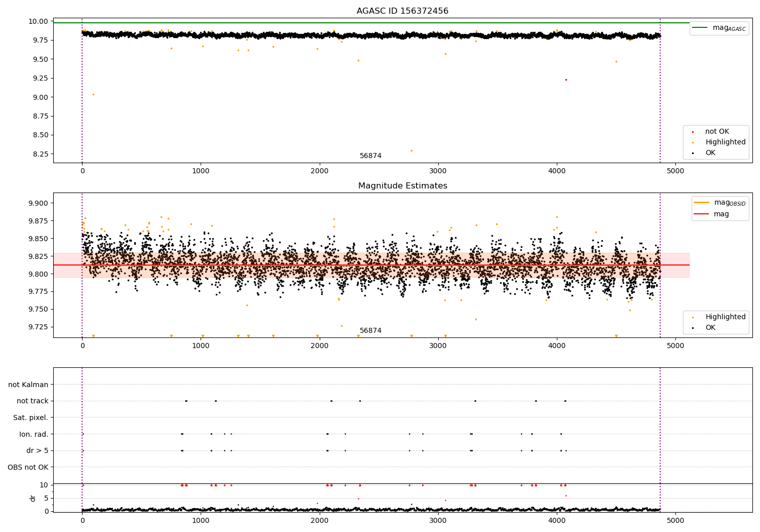The width and height of the screenshot is (760, 532).
Task: Click the red 'mag' legend entry in middle plot
Action: (712, 214)
